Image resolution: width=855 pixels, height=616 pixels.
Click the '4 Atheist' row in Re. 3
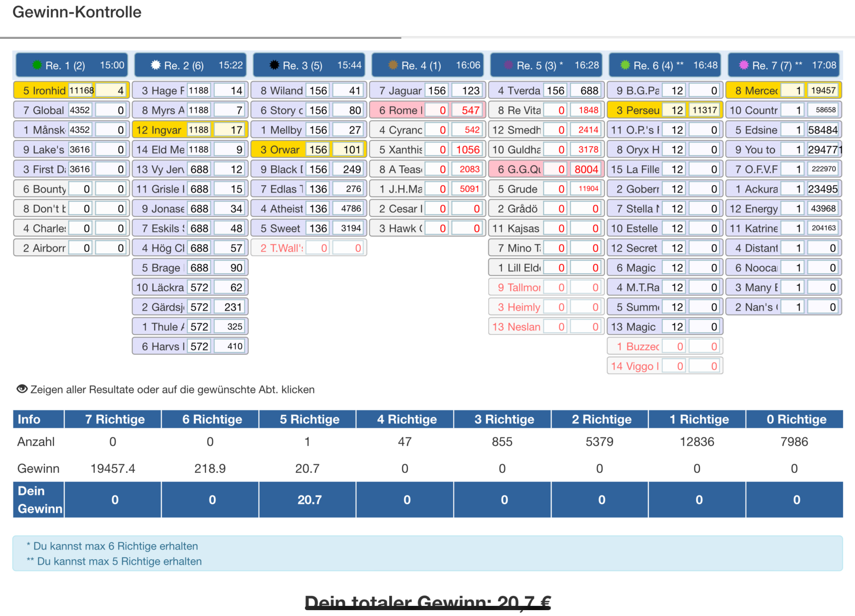pyautogui.click(x=309, y=208)
